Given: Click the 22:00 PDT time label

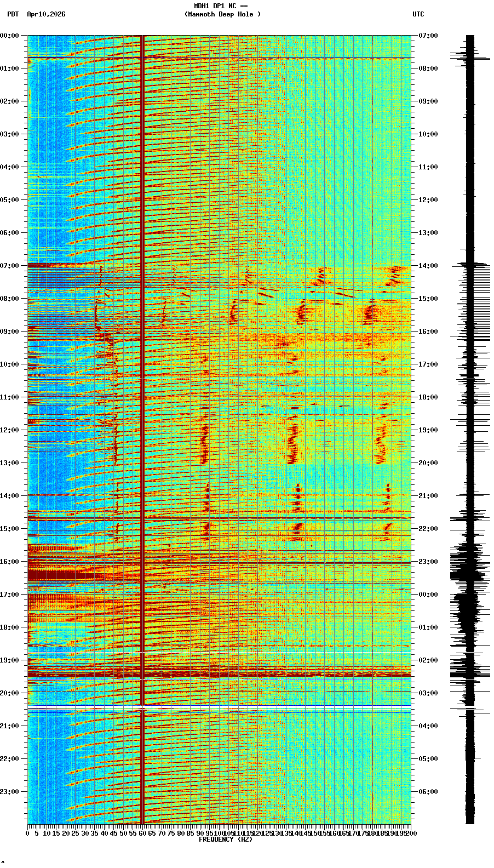Looking at the screenshot, I should click(10, 759).
